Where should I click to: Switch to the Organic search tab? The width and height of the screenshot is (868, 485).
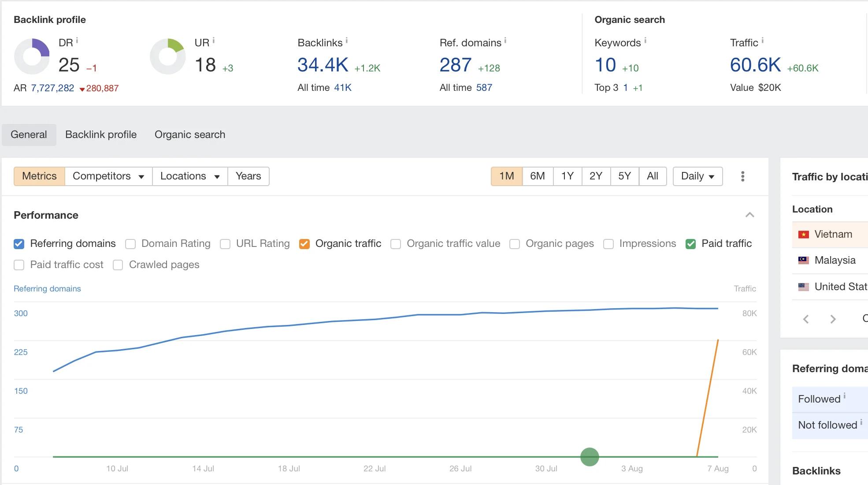point(190,135)
